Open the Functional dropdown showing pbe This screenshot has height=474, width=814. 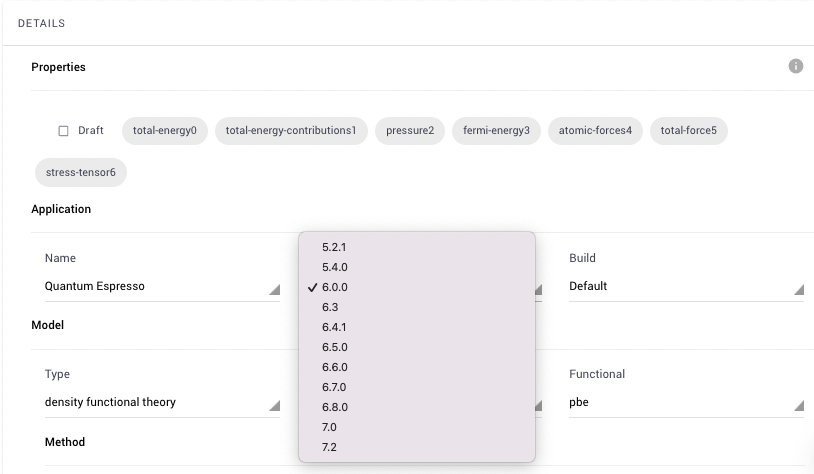click(x=686, y=402)
